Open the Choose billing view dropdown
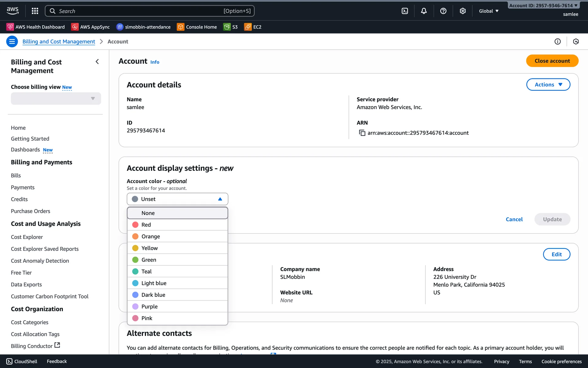 pyautogui.click(x=56, y=98)
